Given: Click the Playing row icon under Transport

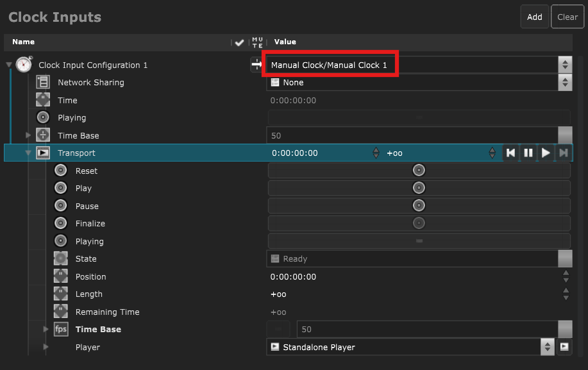Looking at the screenshot, I should (x=60, y=240).
